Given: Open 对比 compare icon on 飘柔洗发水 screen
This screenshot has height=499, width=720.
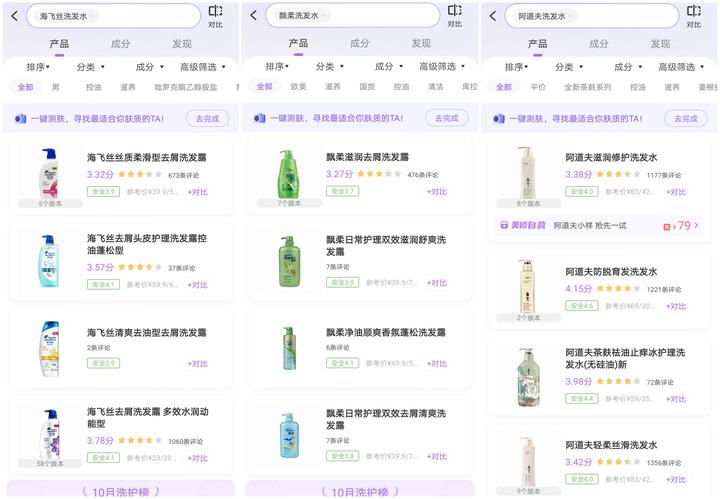Looking at the screenshot, I should (x=455, y=15).
